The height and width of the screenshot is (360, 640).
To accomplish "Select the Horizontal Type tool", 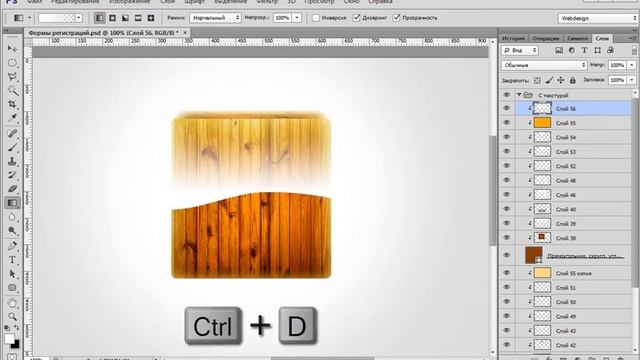I will pos(12,260).
